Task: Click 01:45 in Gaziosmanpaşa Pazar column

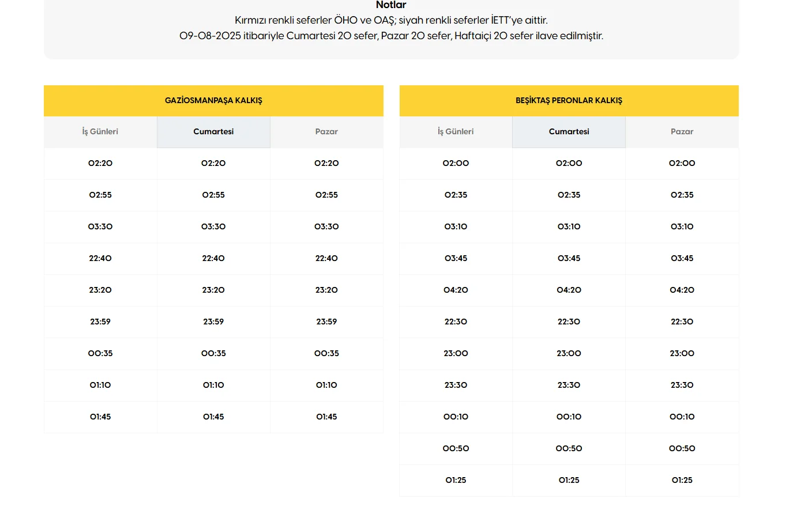Action: point(326,417)
